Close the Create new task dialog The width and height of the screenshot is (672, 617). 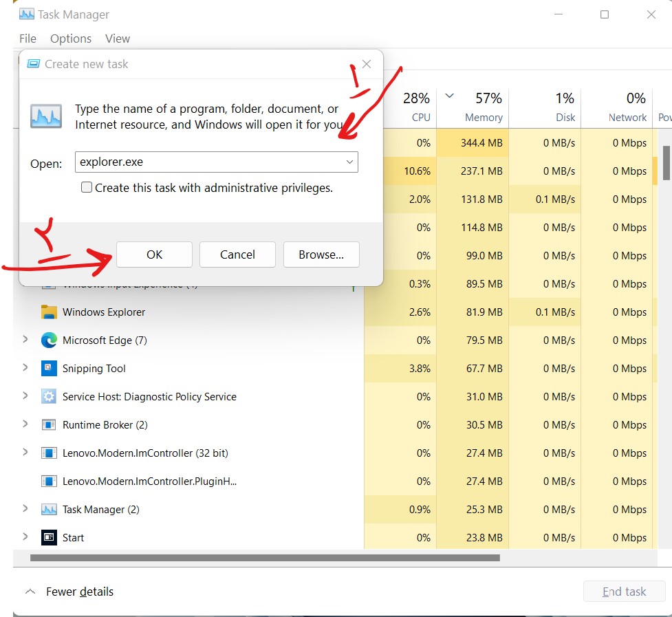[x=367, y=64]
